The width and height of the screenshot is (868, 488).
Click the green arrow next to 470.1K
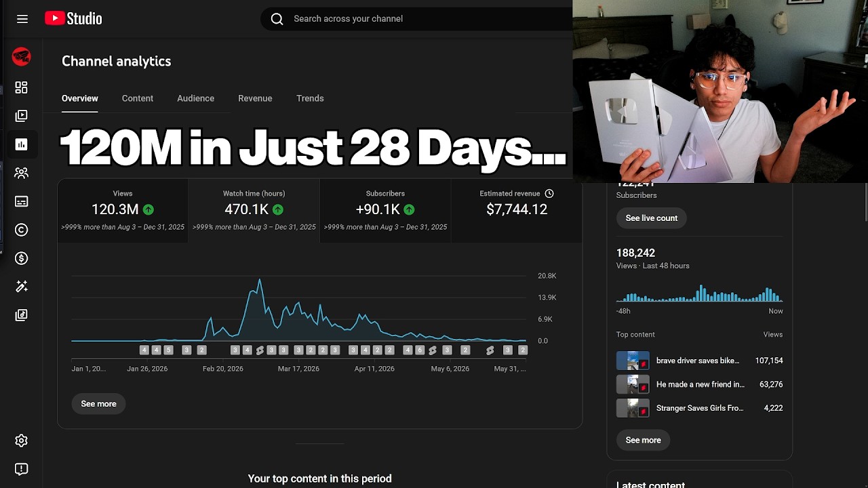(x=278, y=210)
